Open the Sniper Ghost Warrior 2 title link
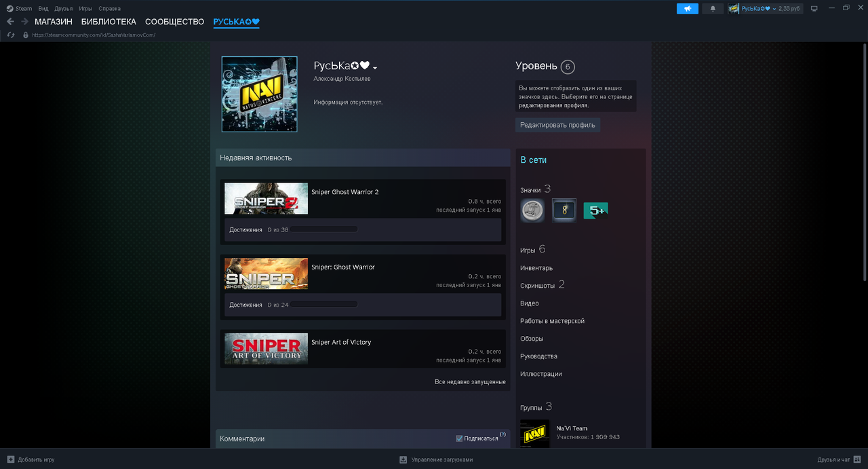The image size is (868, 469). tap(344, 192)
